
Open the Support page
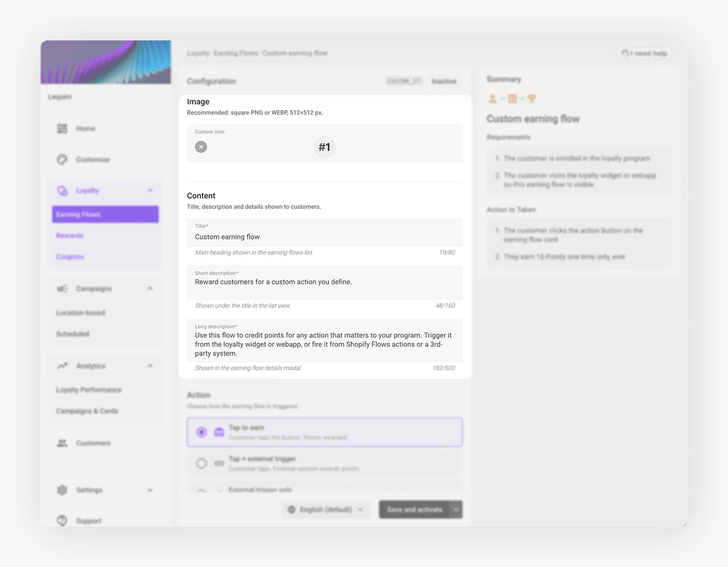coord(89,521)
